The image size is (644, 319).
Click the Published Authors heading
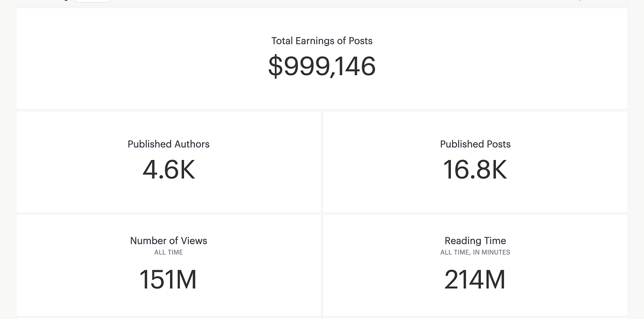click(x=169, y=144)
